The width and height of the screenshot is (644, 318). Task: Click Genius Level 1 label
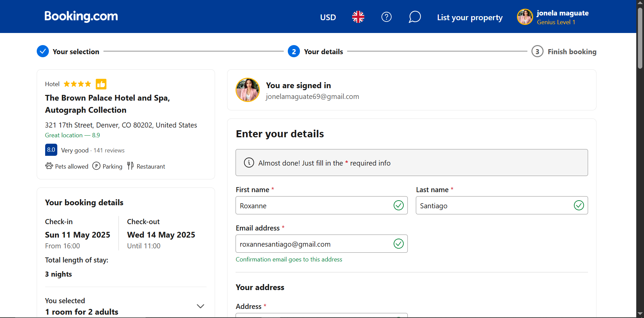pyautogui.click(x=556, y=22)
